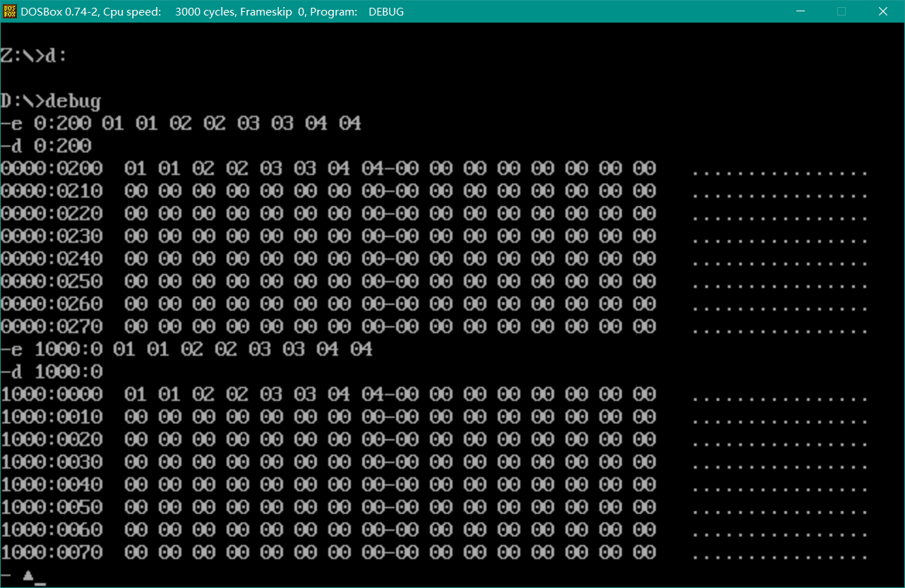
Task: Click the ASCII dots of row 1000:0000
Action: click(780, 399)
